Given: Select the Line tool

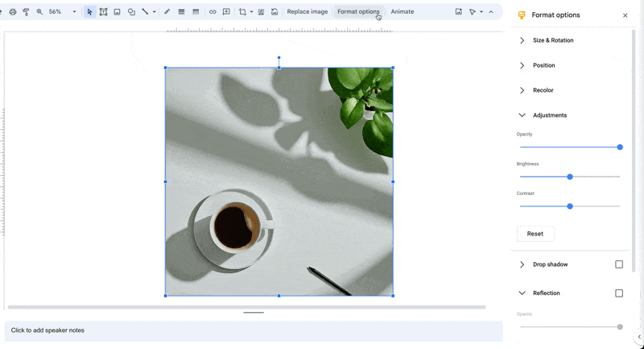Looking at the screenshot, I should [145, 12].
